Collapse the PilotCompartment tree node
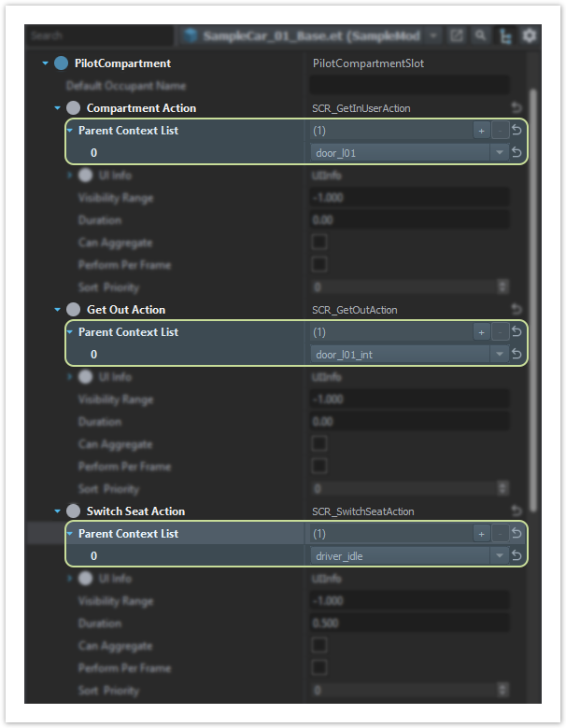The image size is (566, 728). coord(45,63)
